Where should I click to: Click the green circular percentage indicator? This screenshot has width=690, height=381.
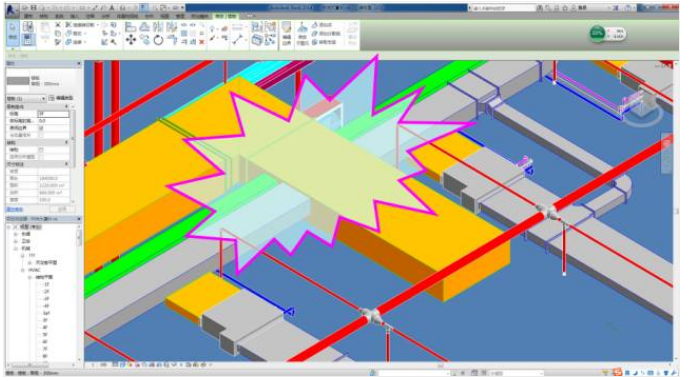(597, 33)
